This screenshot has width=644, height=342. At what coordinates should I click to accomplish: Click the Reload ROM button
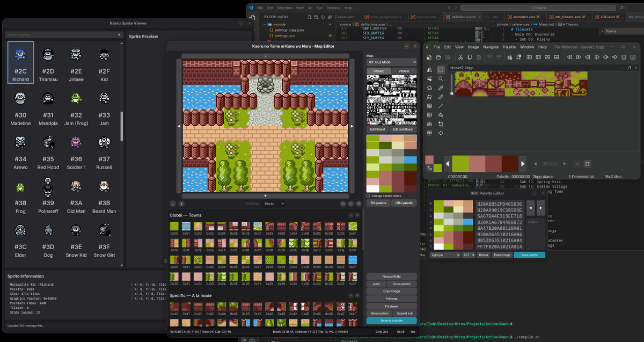[x=391, y=276]
